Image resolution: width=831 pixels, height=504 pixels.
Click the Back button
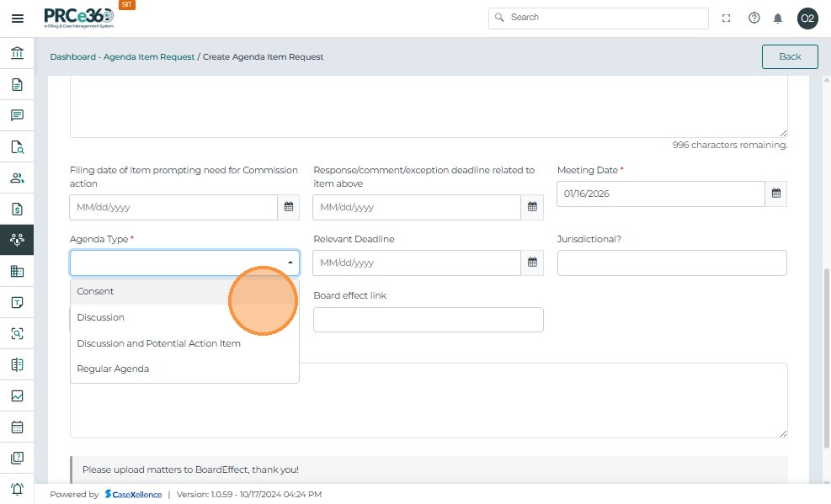tap(790, 56)
